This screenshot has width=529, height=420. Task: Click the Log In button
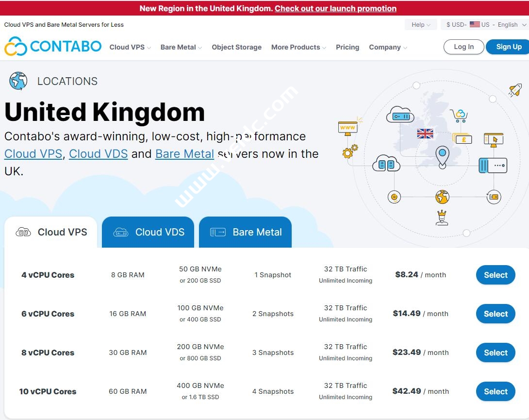click(464, 47)
